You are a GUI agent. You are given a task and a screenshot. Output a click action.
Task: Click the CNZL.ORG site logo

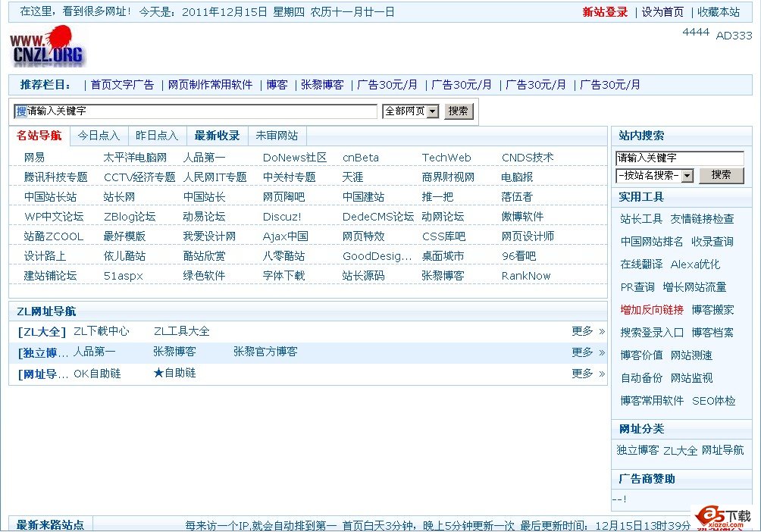coord(47,47)
